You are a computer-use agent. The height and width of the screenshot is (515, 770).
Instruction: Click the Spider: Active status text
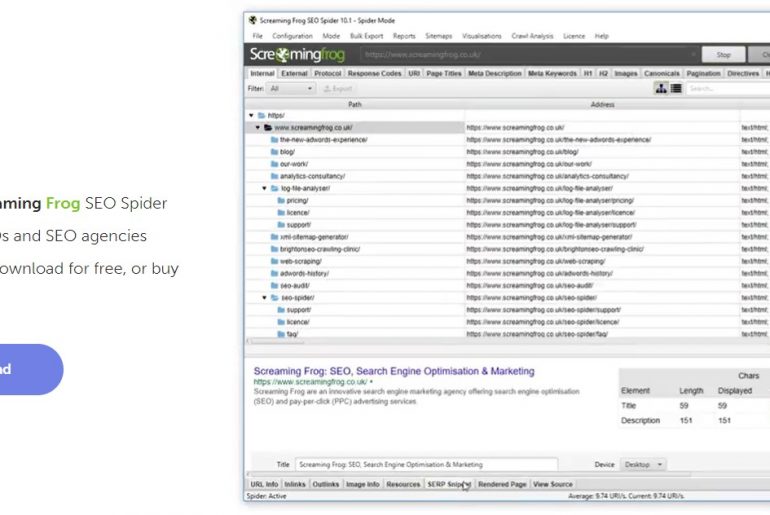click(x=266, y=496)
